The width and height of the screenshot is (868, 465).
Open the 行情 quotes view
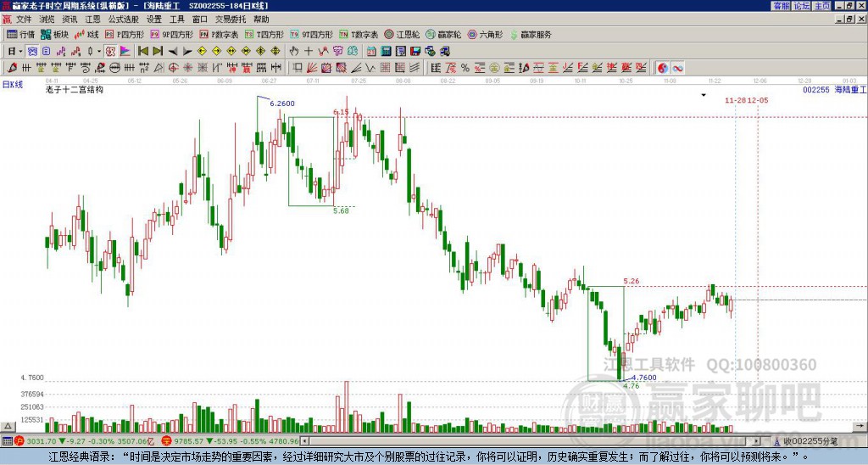point(20,34)
